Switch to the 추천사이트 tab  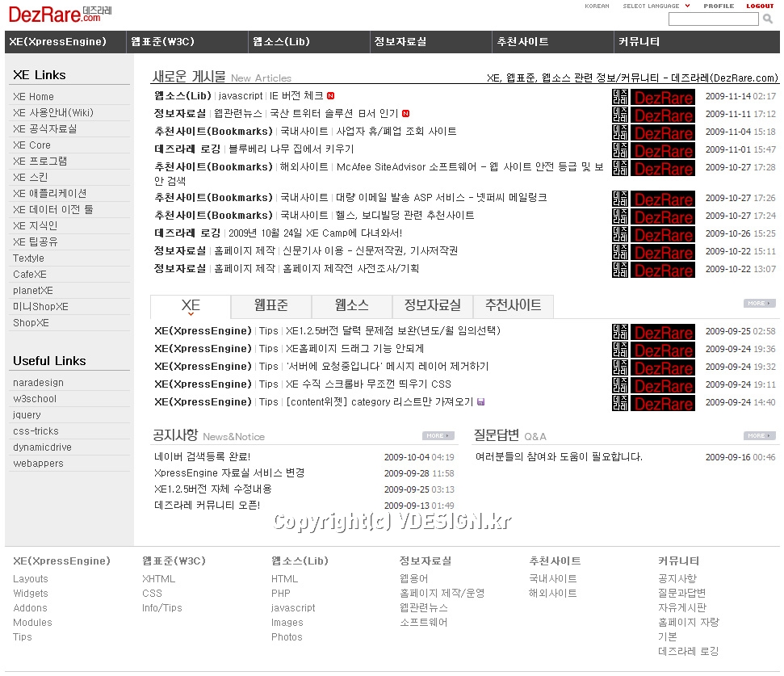pos(514,306)
